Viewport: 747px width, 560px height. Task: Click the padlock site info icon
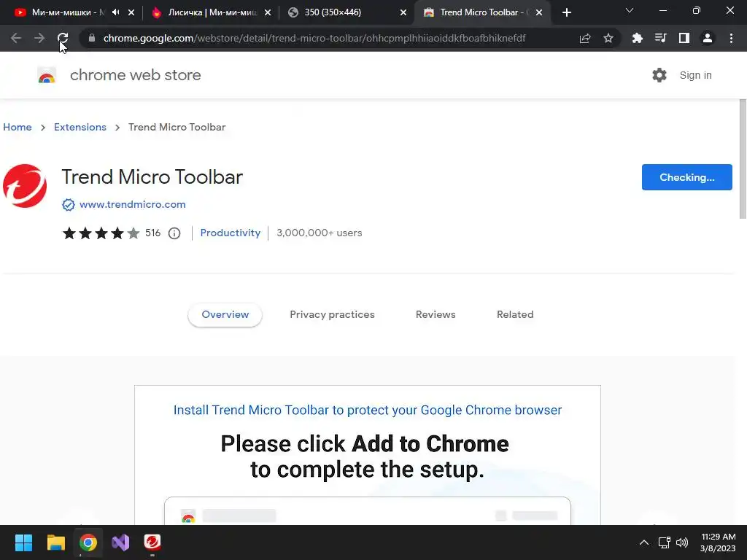92,38
